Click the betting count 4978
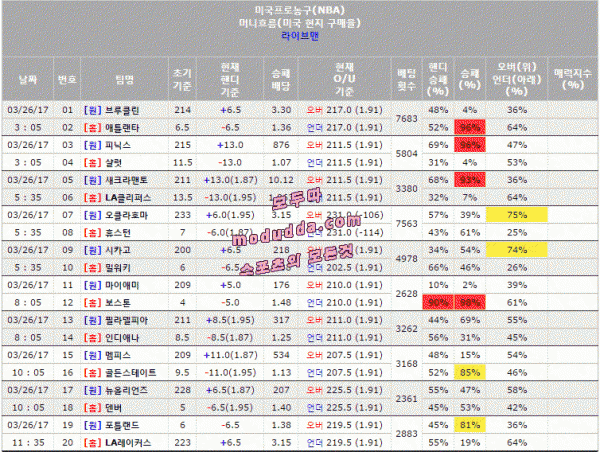The height and width of the screenshot is (452, 600). (406, 259)
